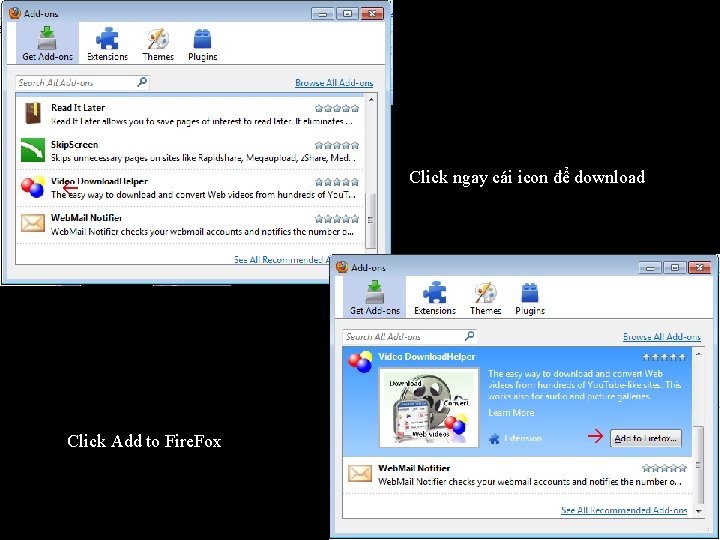This screenshot has height=540, width=720.
Task: Click WebMail Notifier envelope icon in upper window
Action: click(33, 224)
